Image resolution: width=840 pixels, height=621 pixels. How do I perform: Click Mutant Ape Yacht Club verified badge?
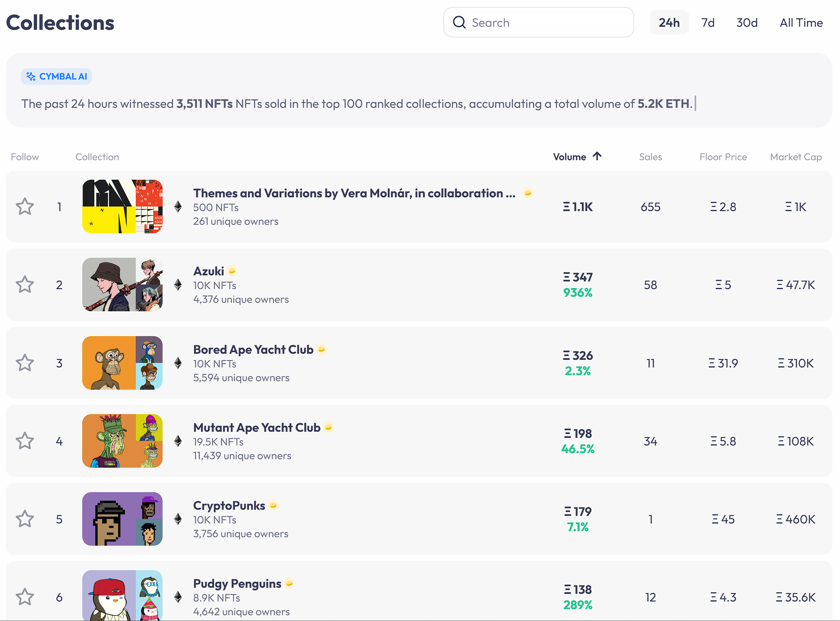(x=328, y=427)
